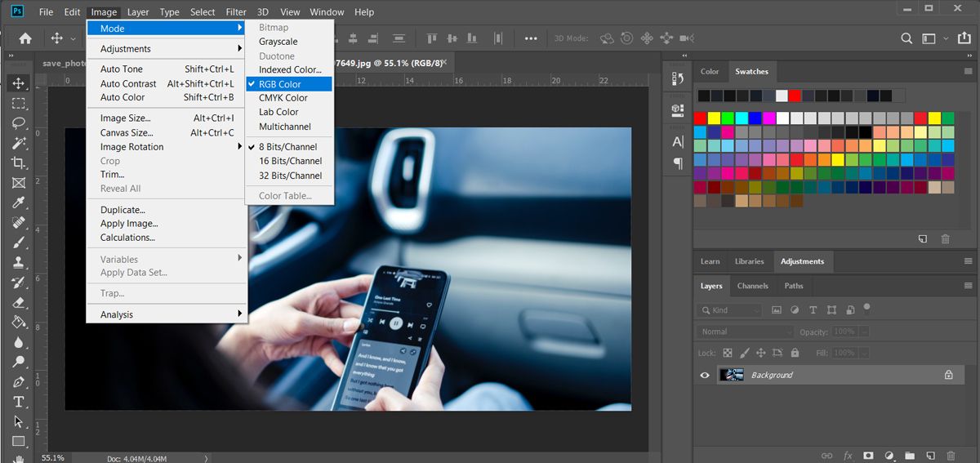Viewport: 980px width, 463px height.
Task: Click the Background layer thumbnail
Action: click(731, 375)
